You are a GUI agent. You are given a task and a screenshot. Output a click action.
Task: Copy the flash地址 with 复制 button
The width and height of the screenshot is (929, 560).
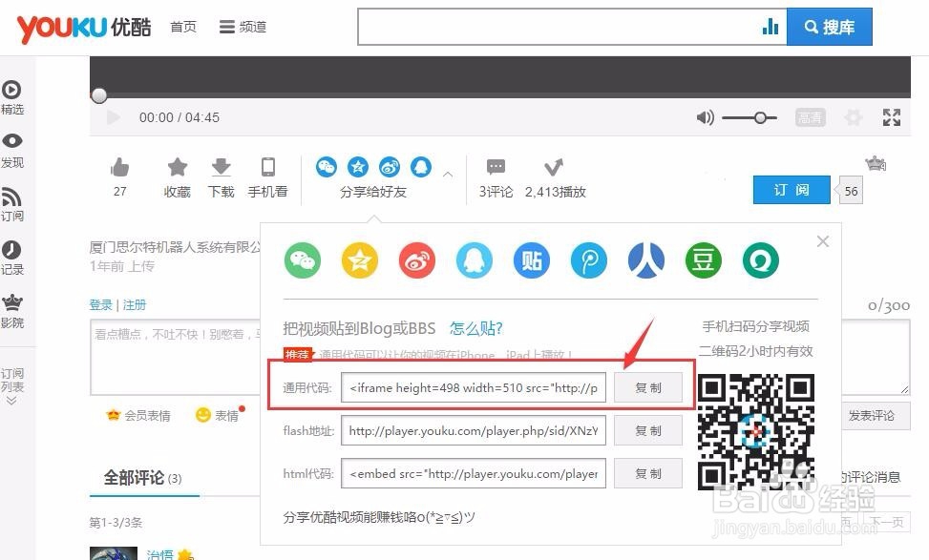click(x=648, y=430)
